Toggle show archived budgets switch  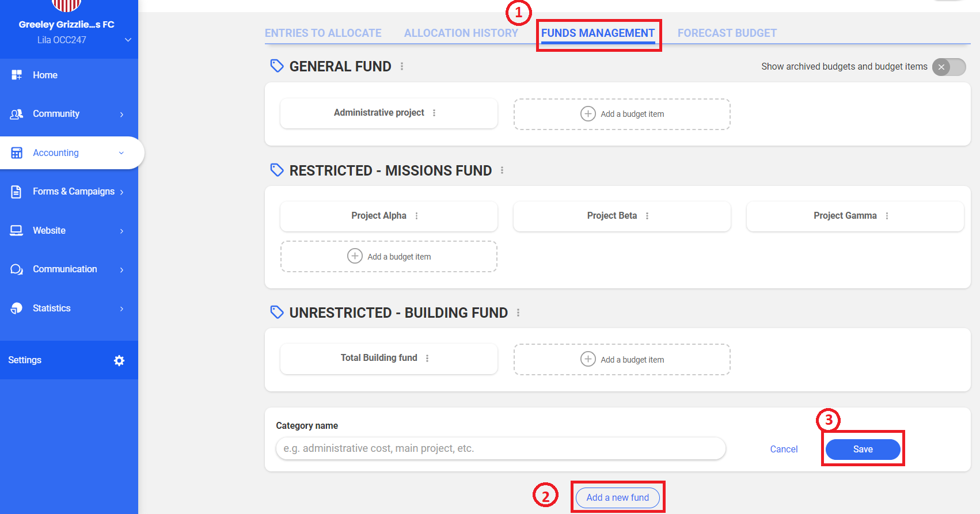(949, 67)
